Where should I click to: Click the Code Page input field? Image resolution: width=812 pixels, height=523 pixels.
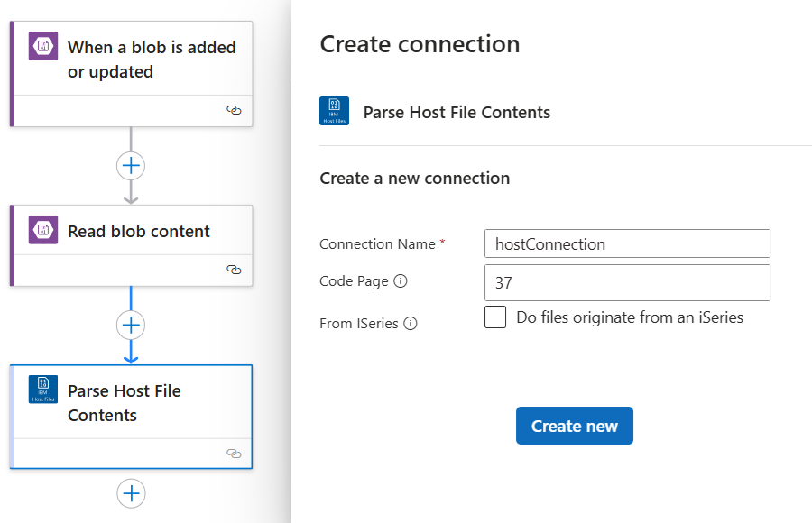point(627,282)
